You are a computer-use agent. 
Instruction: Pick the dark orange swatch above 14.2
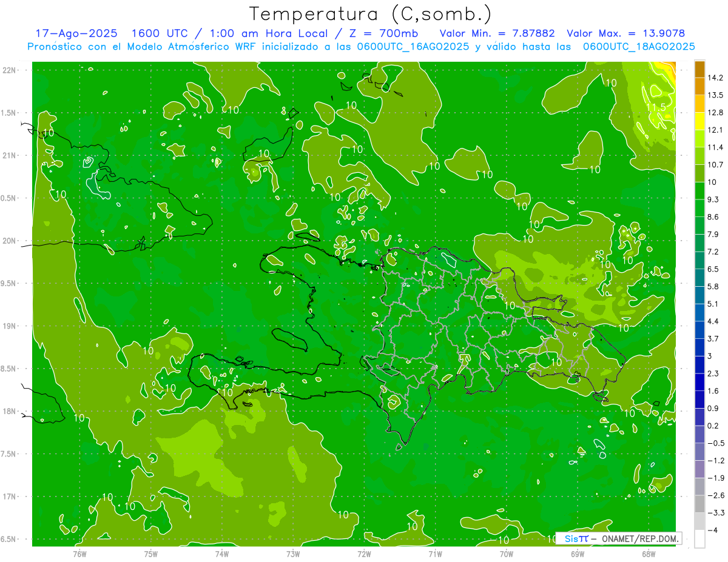699,70
